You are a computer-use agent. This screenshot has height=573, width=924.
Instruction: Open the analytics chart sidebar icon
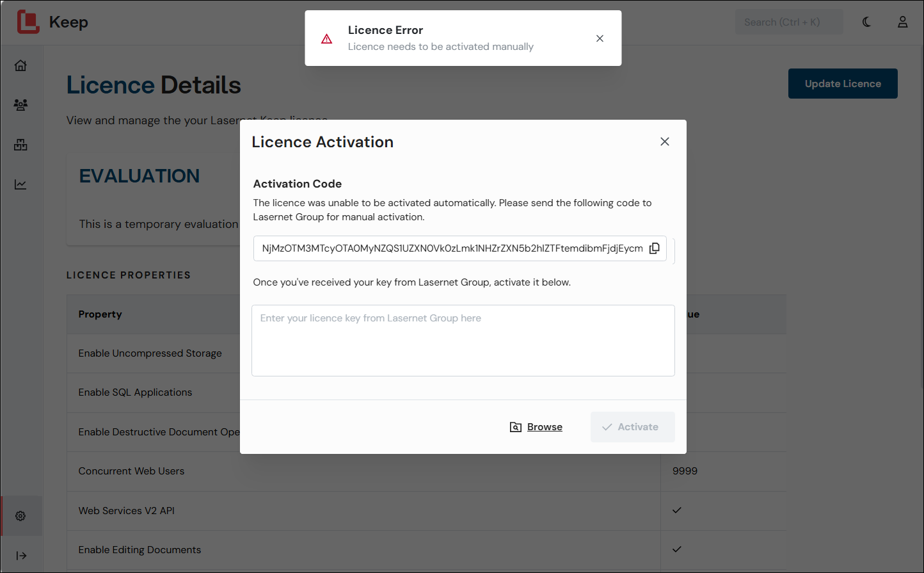20,184
